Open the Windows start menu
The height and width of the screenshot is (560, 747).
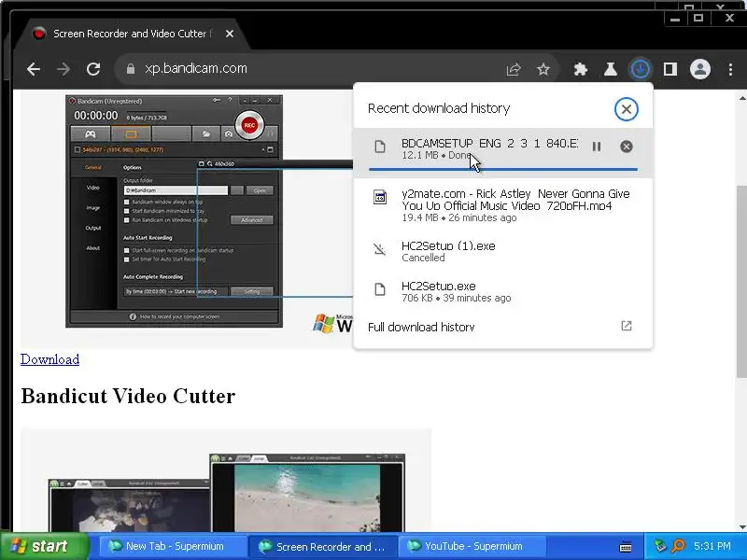point(44,546)
